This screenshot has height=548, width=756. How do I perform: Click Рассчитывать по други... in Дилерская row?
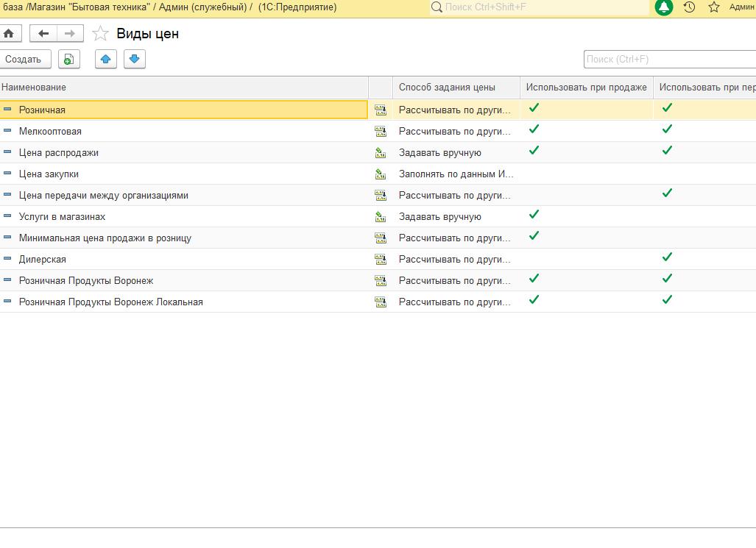click(x=455, y=260)
